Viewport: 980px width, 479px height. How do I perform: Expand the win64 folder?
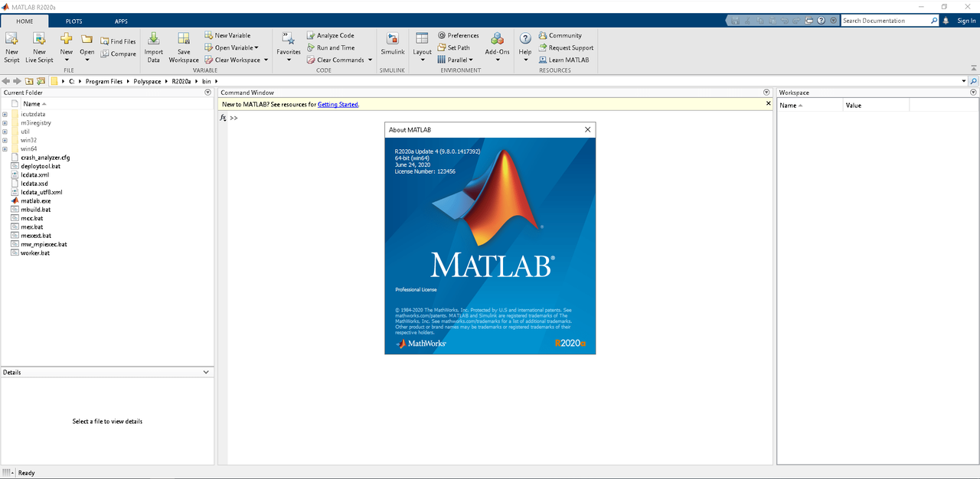[x=5, y=148]
